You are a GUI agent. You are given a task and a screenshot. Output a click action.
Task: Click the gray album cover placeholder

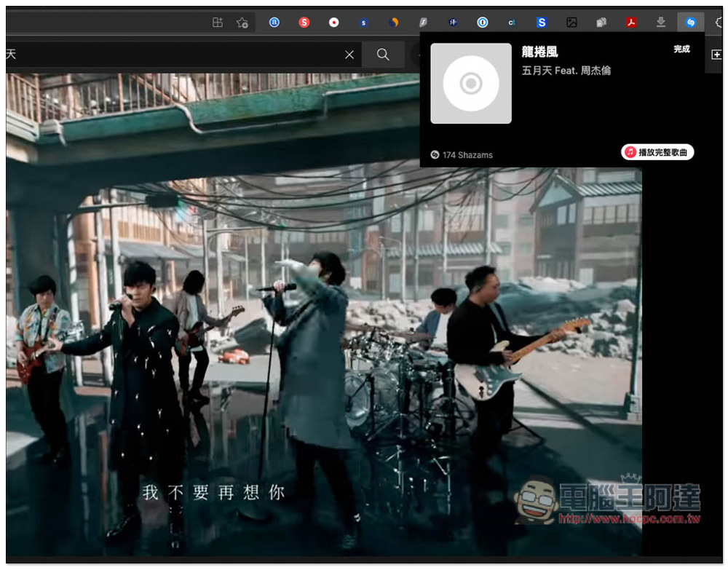tap(471, 84)
